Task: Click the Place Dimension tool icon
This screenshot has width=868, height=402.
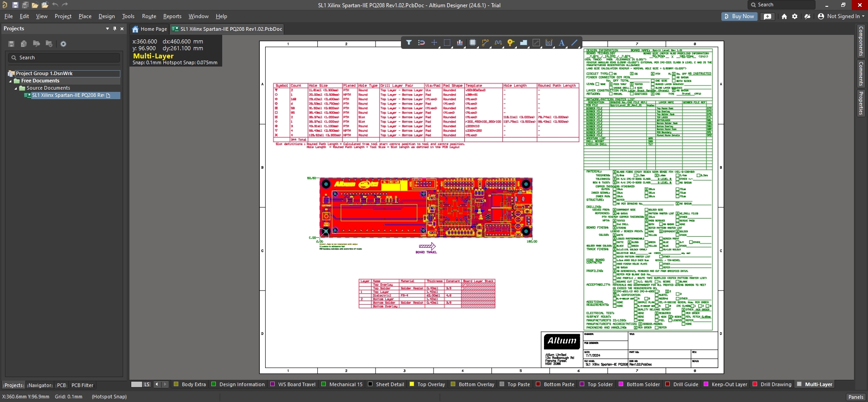Action: point(549,43)
